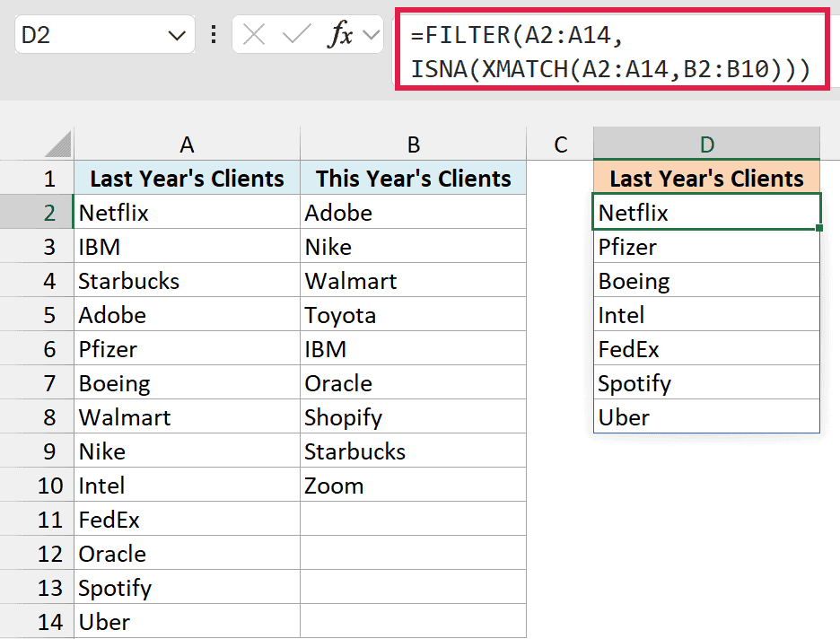Viewport: 840px width, 639px height.
Task: Select Netflix cell in column A
Action: pos(187,212)
